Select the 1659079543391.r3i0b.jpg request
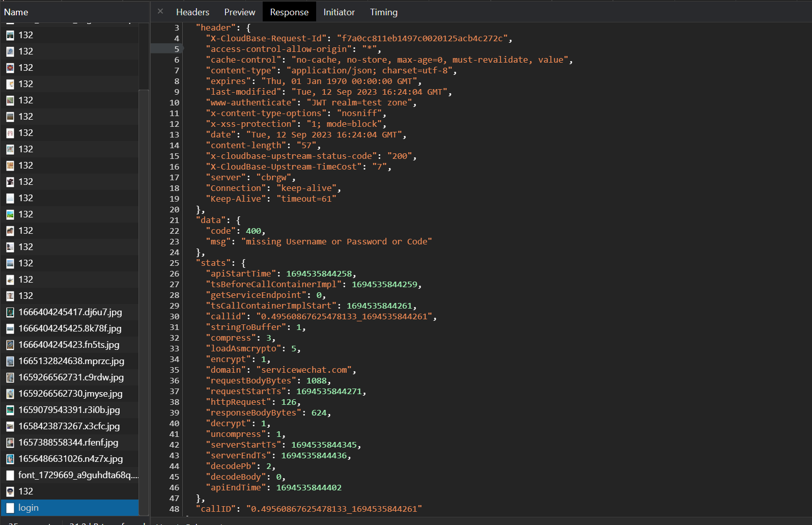The height and width of the screenshot is (525, 812). (x=70, y=410)
